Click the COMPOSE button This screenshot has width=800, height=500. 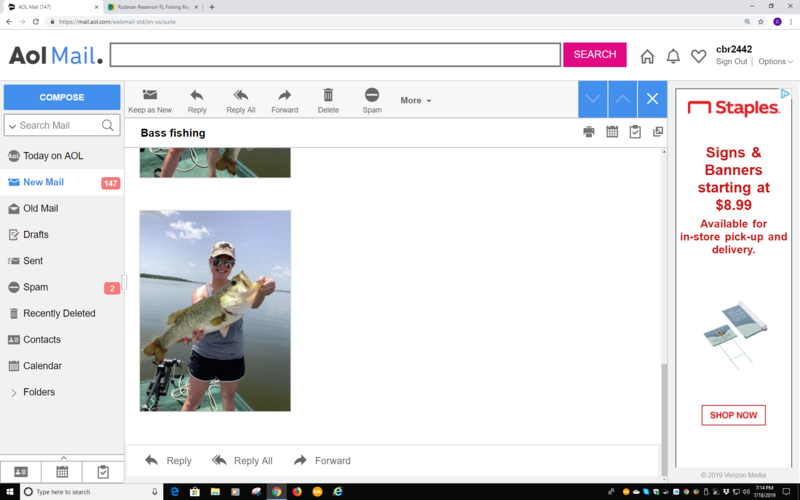pyautogui.click(x=62, y=97)
